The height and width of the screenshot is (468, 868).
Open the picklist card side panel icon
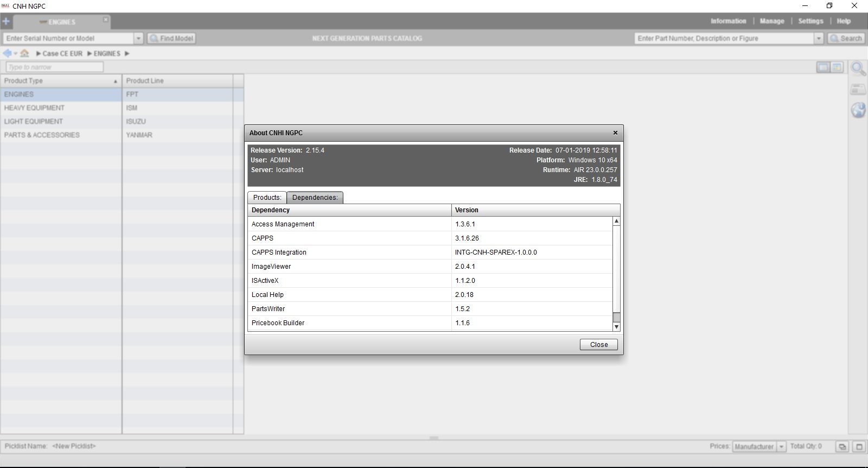point(858,90)
